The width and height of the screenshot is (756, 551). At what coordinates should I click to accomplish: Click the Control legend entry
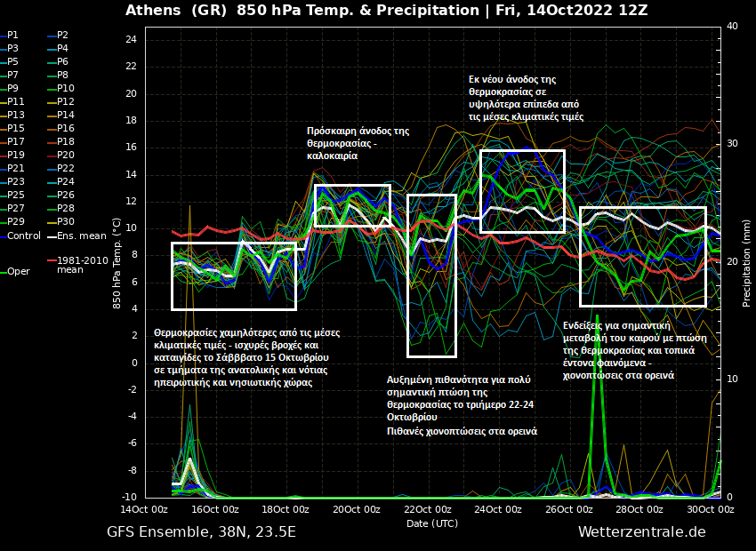coord(20,236)
